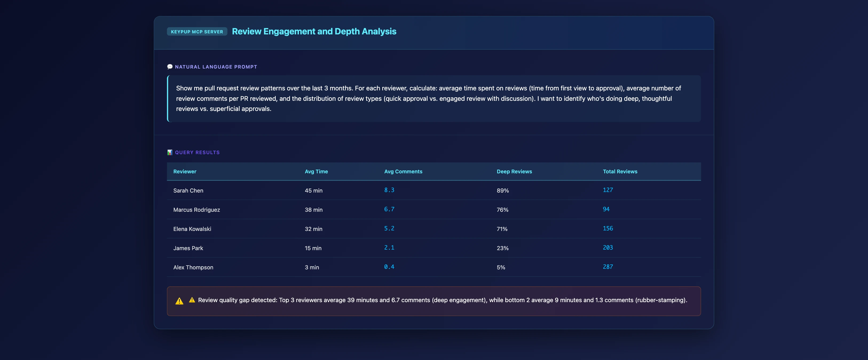
Task: Click the bar chart icon beside Query Results
Action: tap(170, 152)
